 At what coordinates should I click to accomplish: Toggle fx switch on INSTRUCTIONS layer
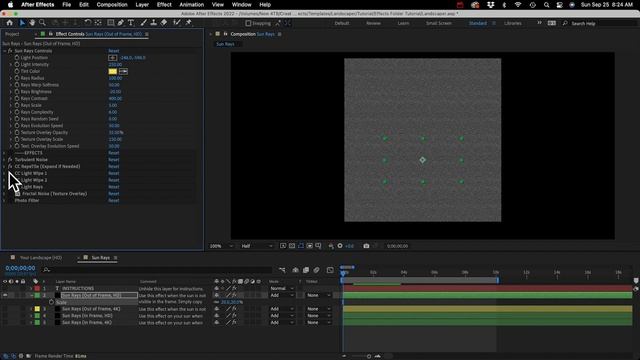(x=234, y=289)
